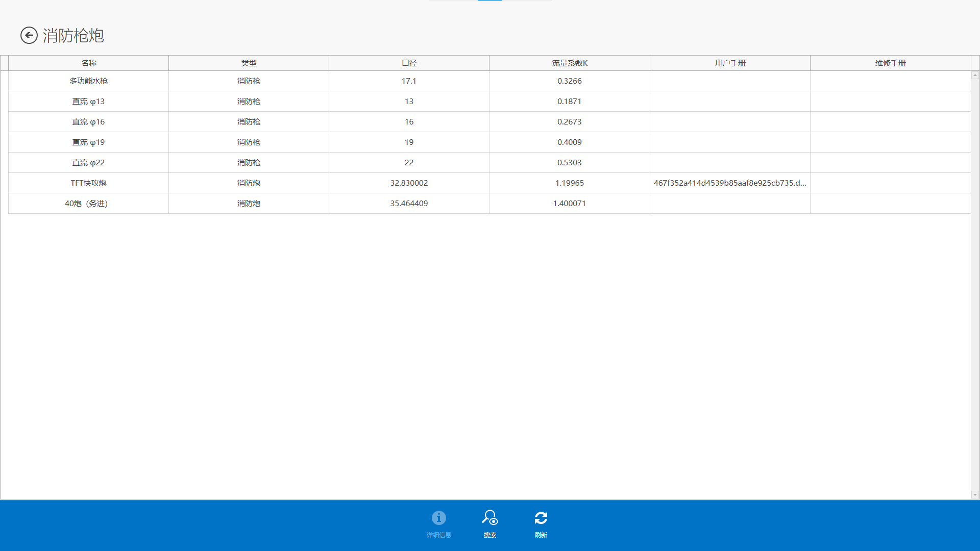The image size is (980, 551).
Task: Select the 直流 φ13 row name
Action: click(x=89, y=102)
